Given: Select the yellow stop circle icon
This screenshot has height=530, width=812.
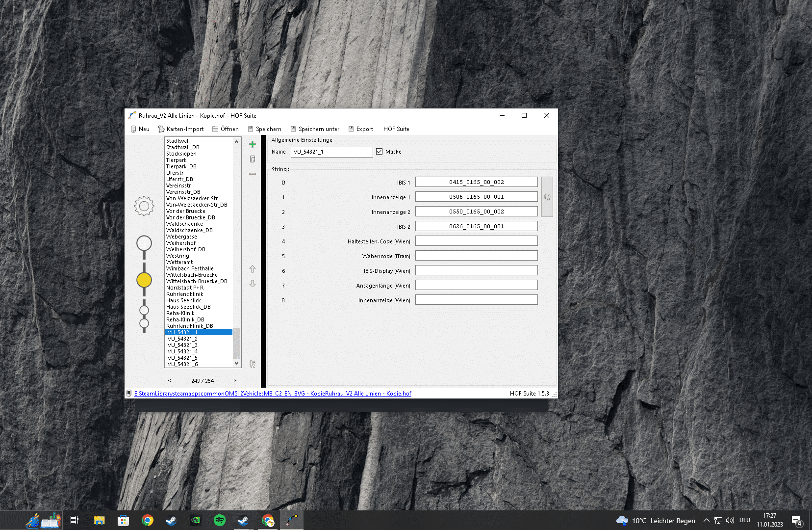Looking at the screenshot, I should pos(144,280).
